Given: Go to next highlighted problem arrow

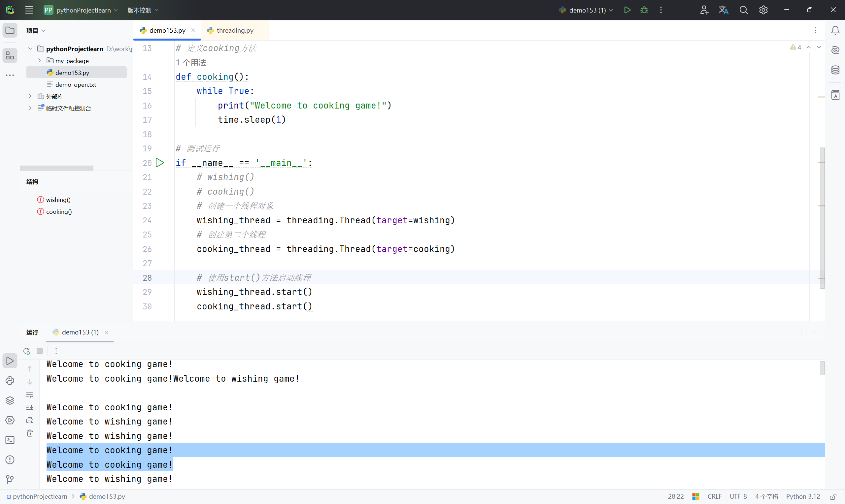Looking at the screenshot, I should point(819,47).
